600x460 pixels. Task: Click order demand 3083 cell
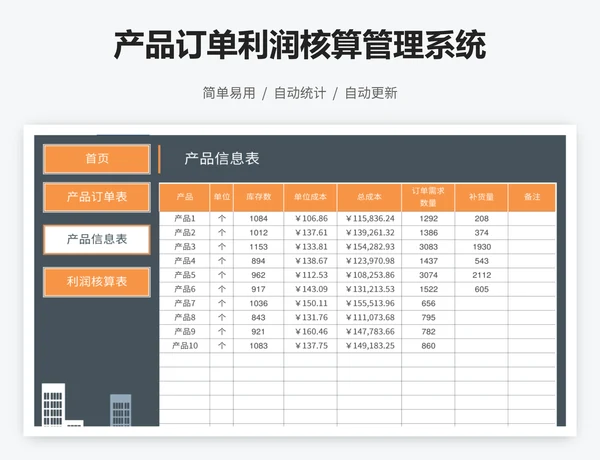(428, 247)
